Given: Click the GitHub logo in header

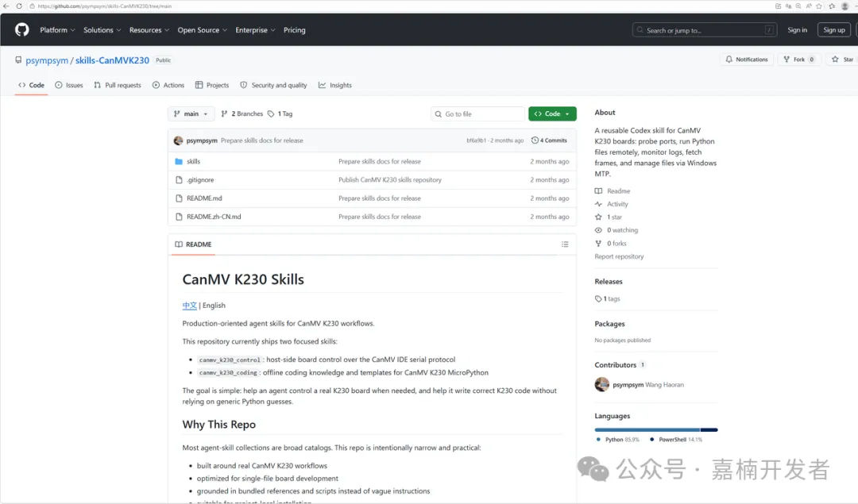Looking at the screenshot, I should coord(22,29).
